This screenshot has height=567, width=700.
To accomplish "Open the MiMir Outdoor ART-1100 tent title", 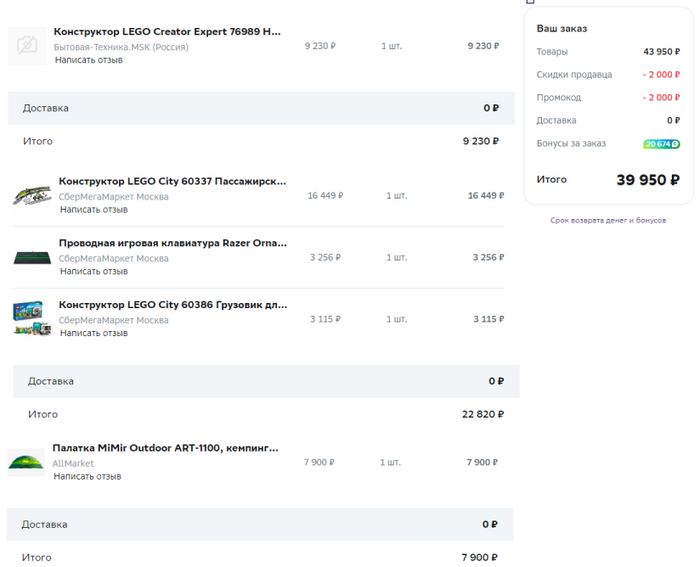I will 165,448.
